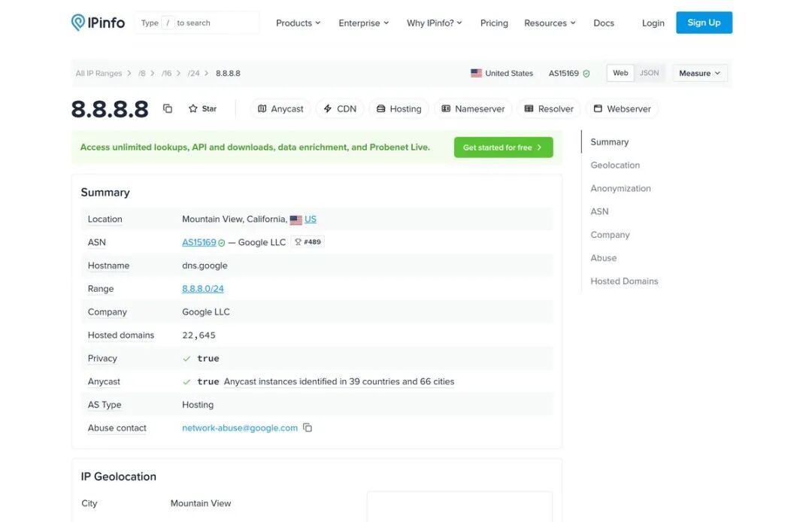Screen dimensions: 812x522
Task: Select the Nameserver tag
Action: pos(473,109)
